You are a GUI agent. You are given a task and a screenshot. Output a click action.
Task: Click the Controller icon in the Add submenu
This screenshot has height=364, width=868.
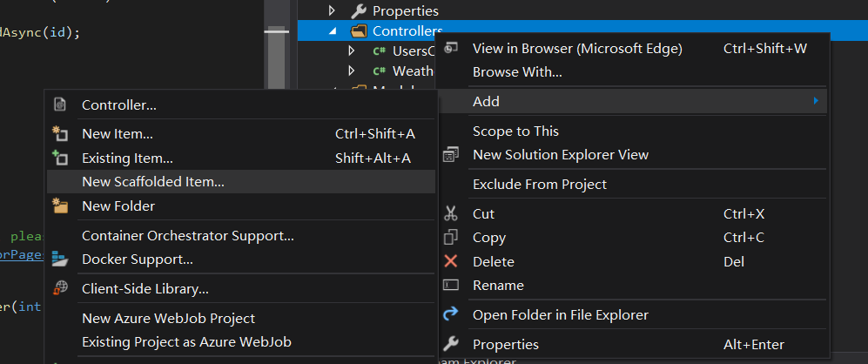click(60, 104)
